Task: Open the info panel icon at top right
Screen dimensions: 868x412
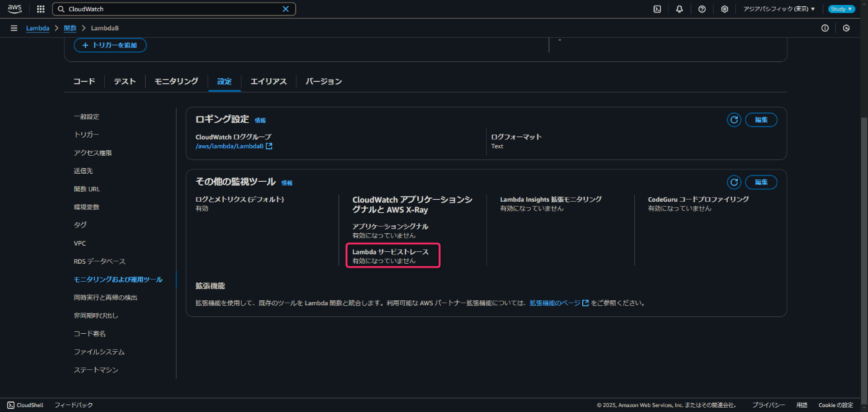Action: click(x=825, y=29)
